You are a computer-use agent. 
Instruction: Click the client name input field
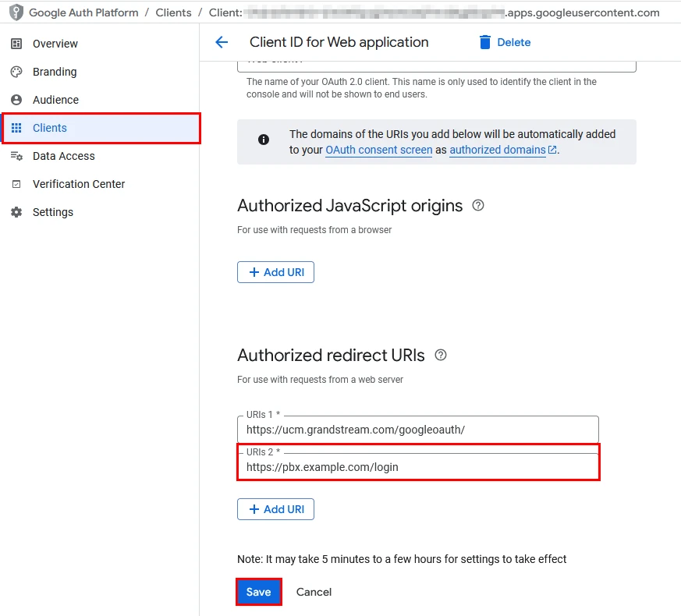tap(437, 66)
